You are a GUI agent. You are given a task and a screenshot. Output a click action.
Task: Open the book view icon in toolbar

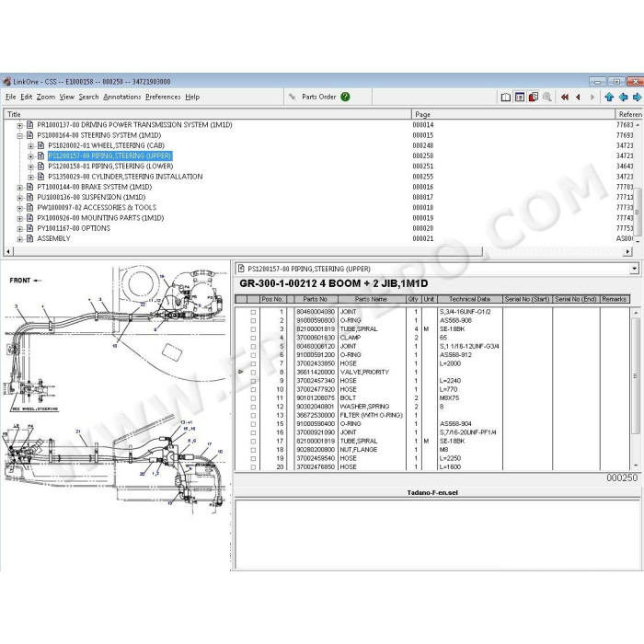coord(506,97)
